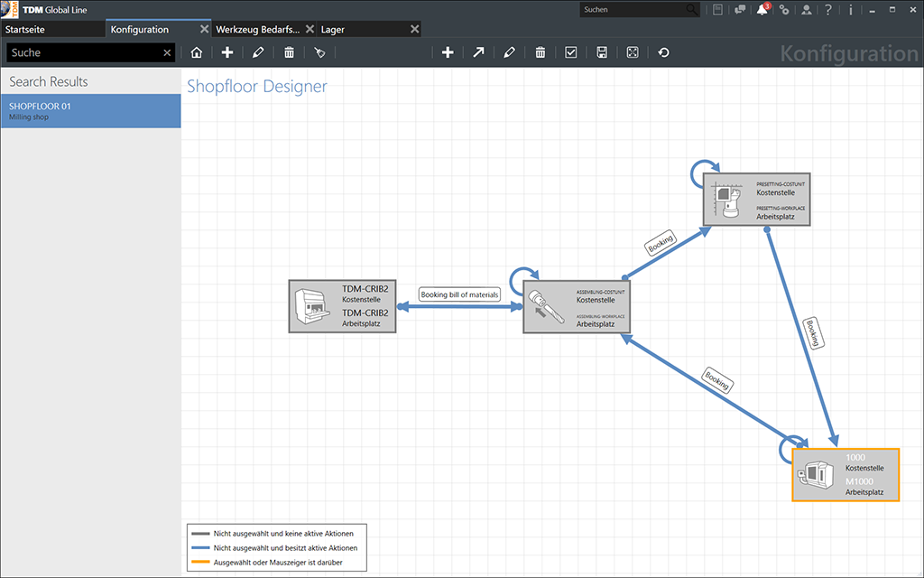Viewport: 924px width, 578px height.
Task: Clear the Suche field with its X
Action: pos(167,52)
